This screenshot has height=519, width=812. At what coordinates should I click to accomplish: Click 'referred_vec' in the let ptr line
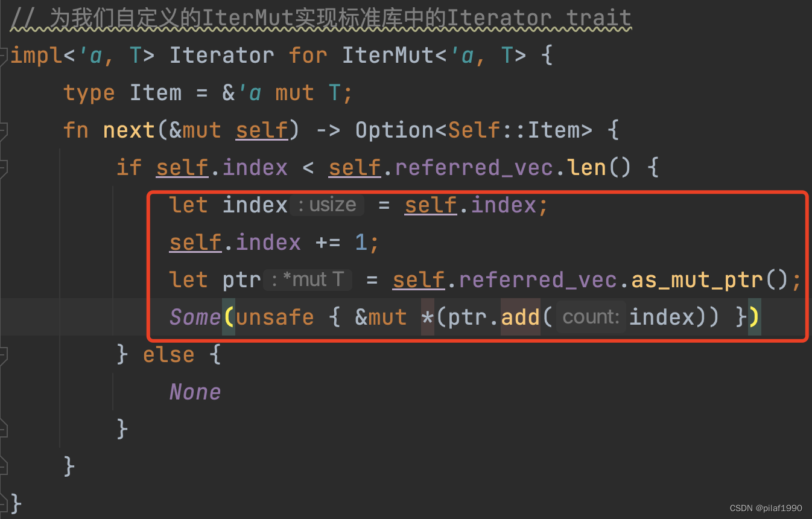(538, 280)
